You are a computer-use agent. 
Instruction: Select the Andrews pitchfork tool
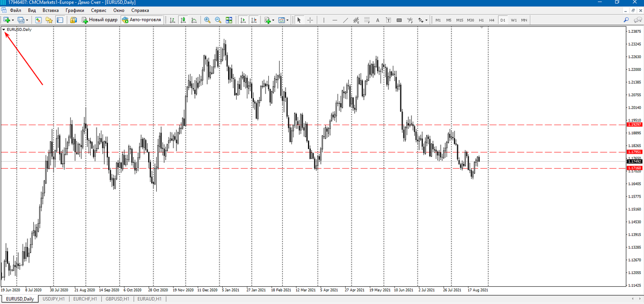(x=410, y=20)
